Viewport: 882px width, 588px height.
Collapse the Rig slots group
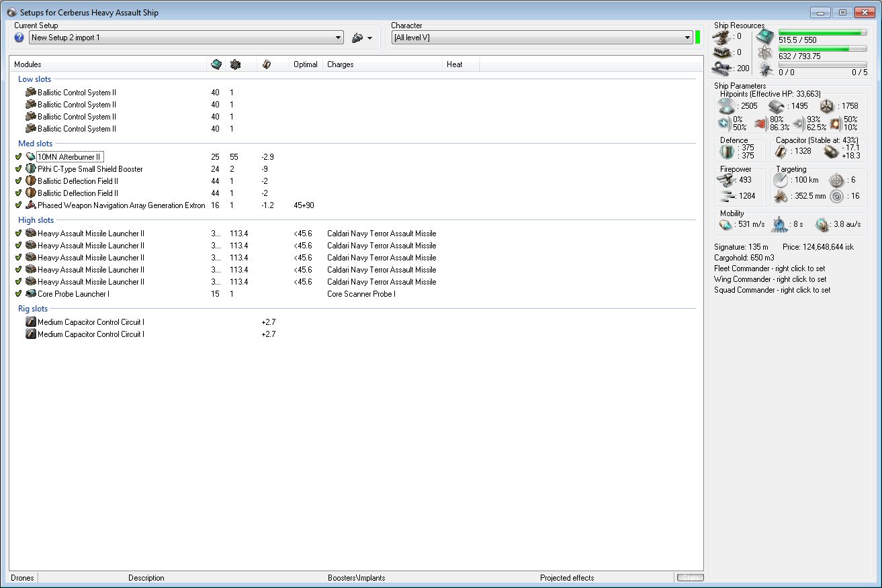point(33,309)
